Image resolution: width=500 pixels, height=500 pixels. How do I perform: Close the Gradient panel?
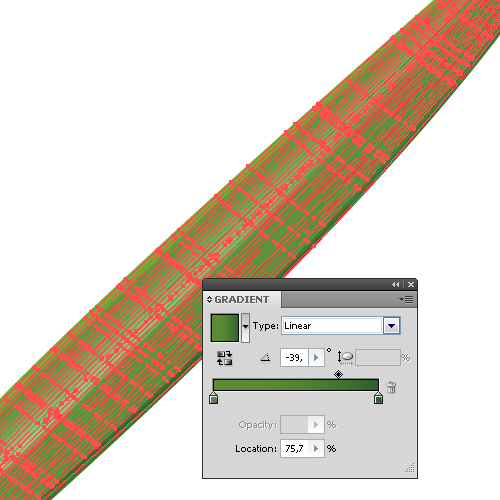(x=411, y=284)
